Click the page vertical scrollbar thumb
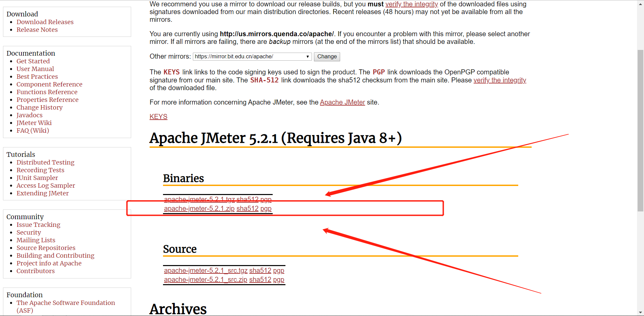The width and height of the screenshot is (644, 316). 640,131
